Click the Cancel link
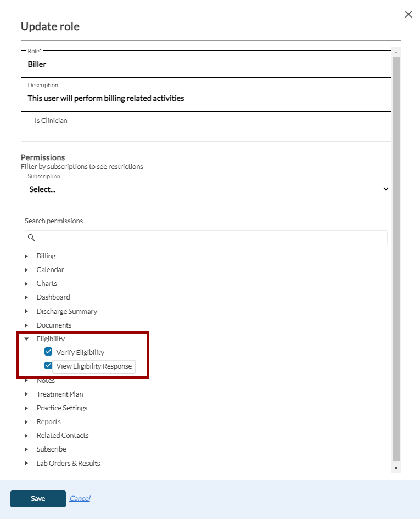Image resolution: width=420 pixels, height=519 pixels. tap(80, 499)
